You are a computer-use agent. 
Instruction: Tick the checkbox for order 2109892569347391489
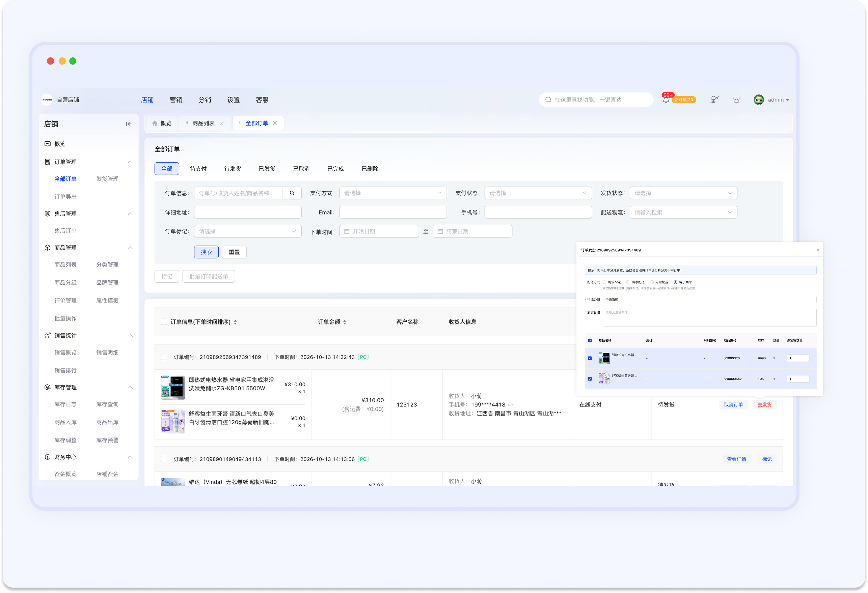(x=164, y=357)
